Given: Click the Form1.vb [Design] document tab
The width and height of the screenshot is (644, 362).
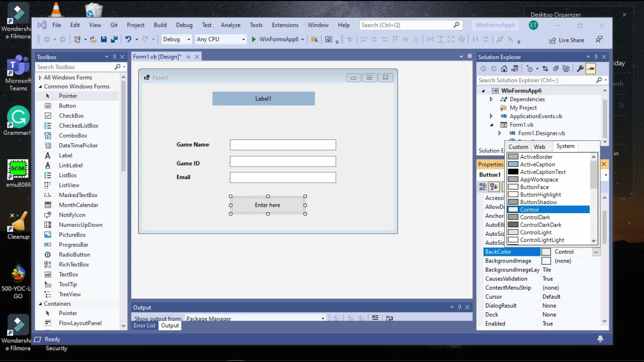Looking at the screenshot, I should tap(157, 57).
